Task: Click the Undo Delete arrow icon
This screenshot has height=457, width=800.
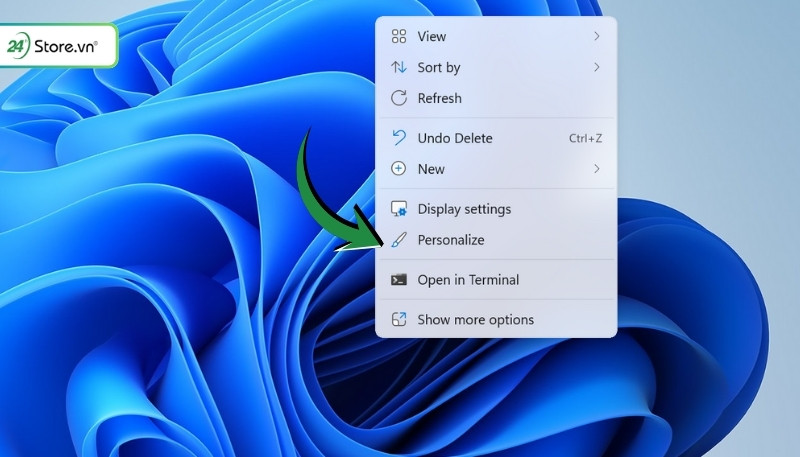Action: pos(399,138)
